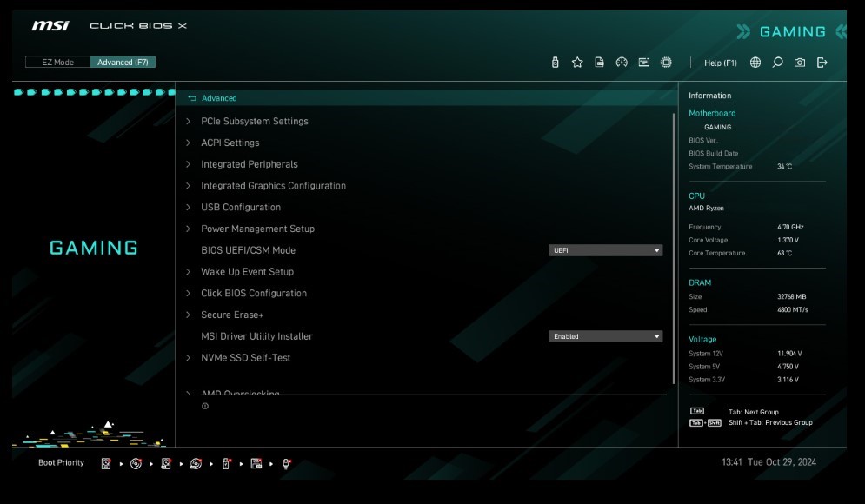Expand PCIe Subsystem Settings
The width and height of the screenshot is (865, 504).
tap(255, 122)
